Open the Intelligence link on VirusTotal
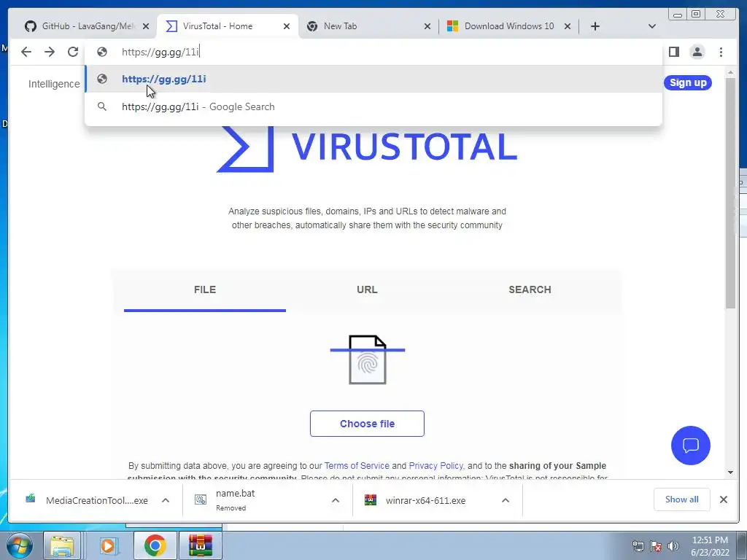The width and height of the screenshot is (747, 560). click(x=54, y=84)
